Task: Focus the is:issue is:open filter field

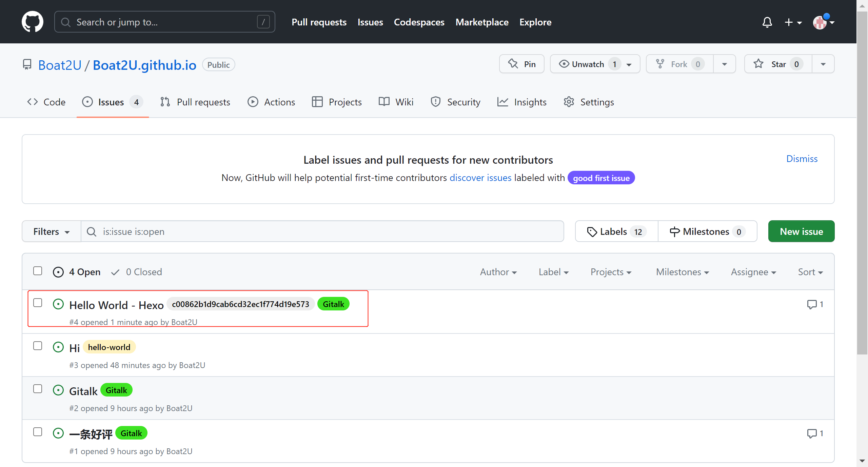Action: coord(322,231)
